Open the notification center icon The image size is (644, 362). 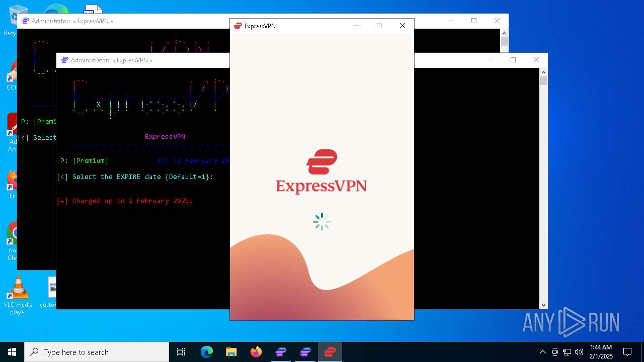pyautogui.click(x=627, y=352)
